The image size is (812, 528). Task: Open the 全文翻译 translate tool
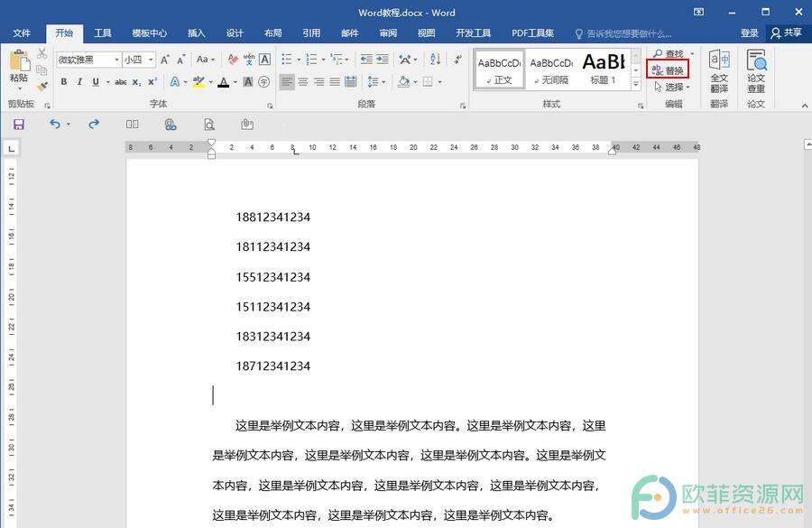[719, 72]
